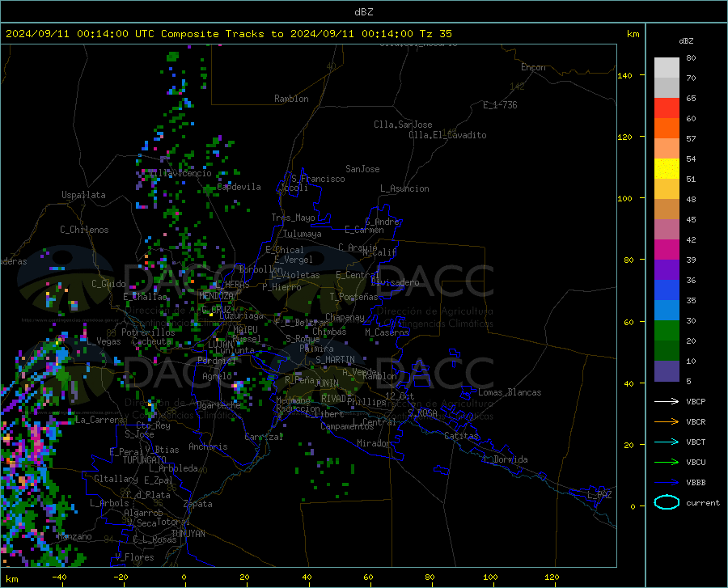Click the Carrizal map label
728x588 pixels.
point(264,437)
